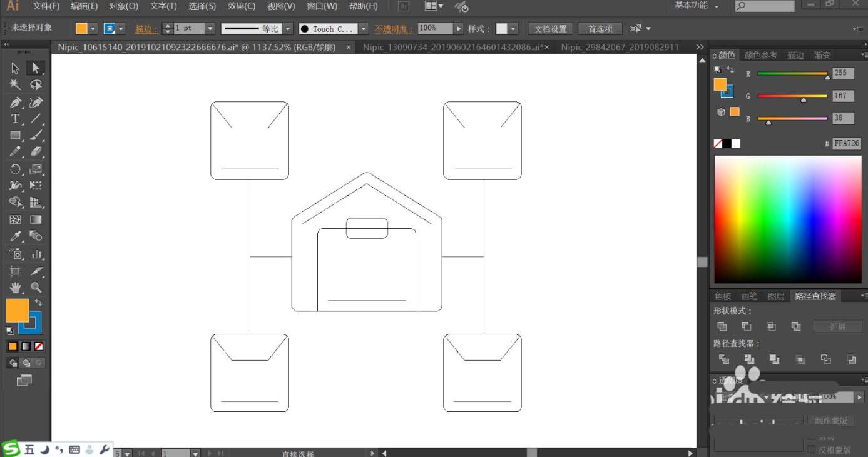Image resolution: width=868 pixels, height=457 pixels.
Task: Open the stroke color dropdown in control bar
Action: [x=121, y=29]
